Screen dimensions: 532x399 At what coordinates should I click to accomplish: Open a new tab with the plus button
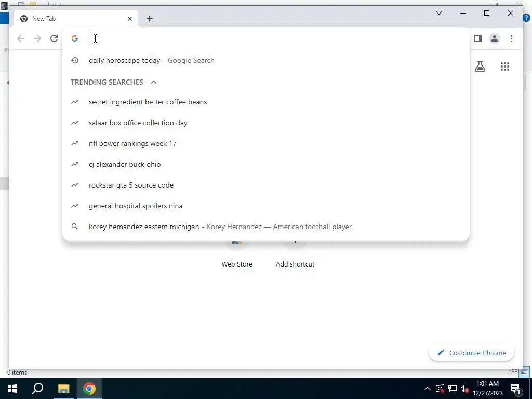click(150, 19)
